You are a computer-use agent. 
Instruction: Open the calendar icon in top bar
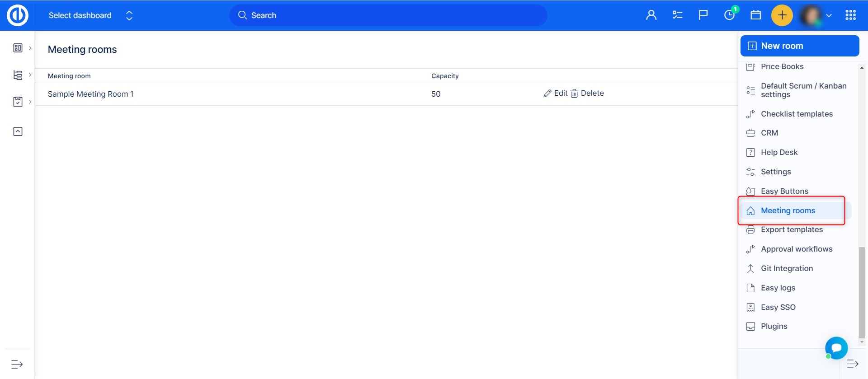click(x=755, y=15)
